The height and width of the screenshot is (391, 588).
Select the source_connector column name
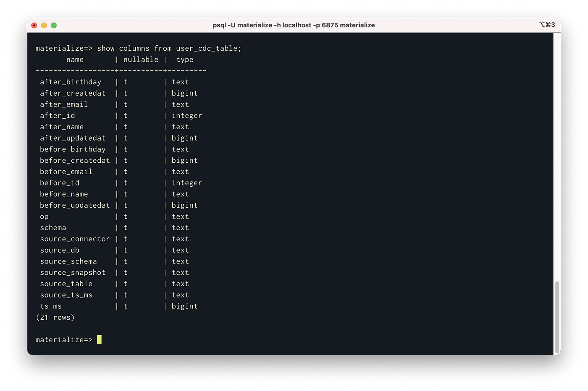(75, 239)
